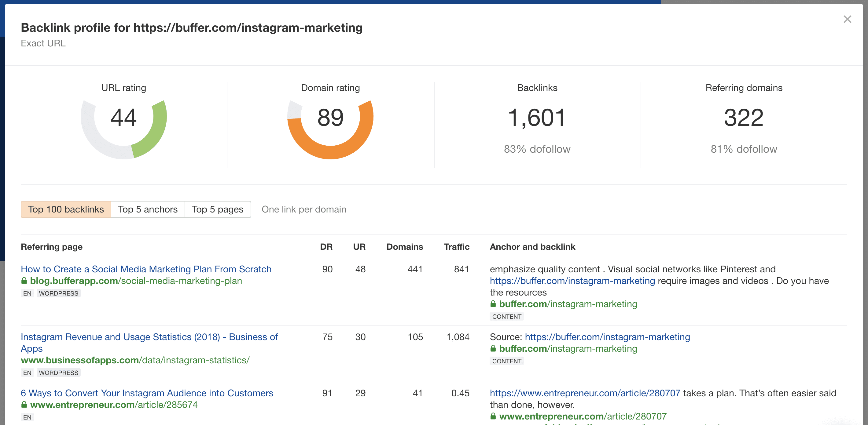Screen dimensions: 868x425
Task: Click the '81% dofollow' text
Action: pos(744,149)
